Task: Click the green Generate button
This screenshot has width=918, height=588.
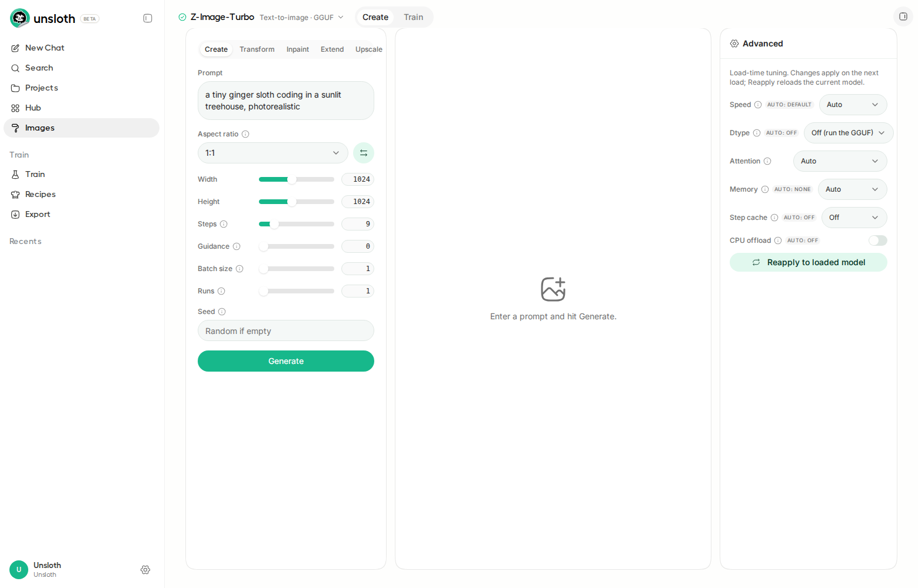Action: point(286,361)
